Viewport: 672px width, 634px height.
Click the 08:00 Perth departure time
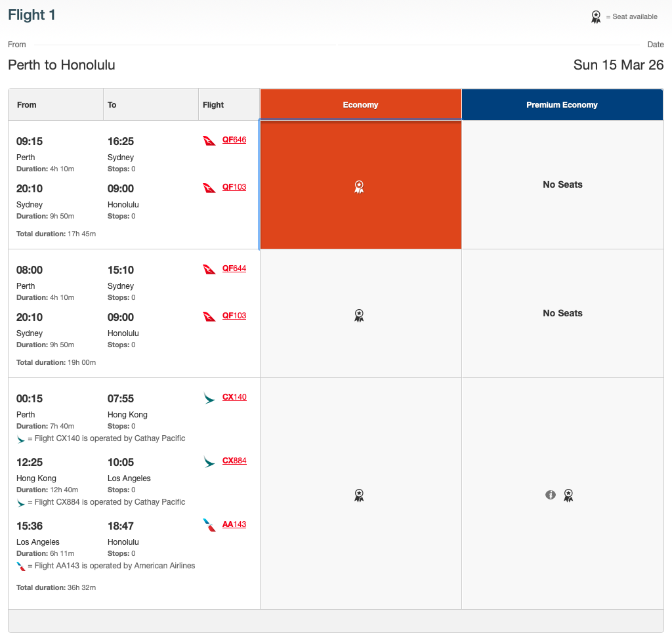30,270
